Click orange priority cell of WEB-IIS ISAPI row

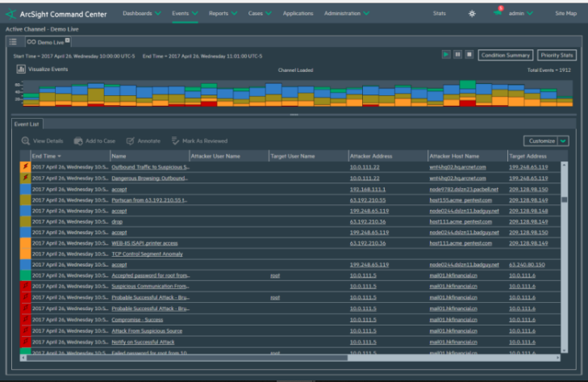pyautogui.click(x=26, y=243)
